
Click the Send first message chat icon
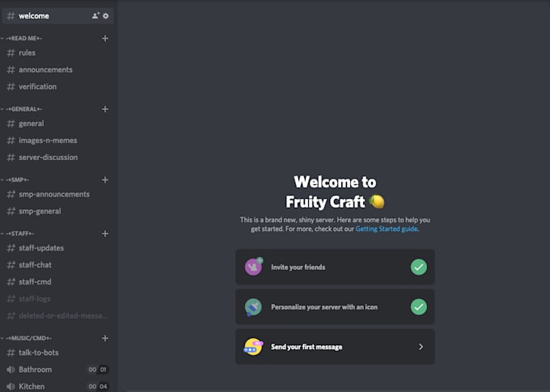click(253, 347)
